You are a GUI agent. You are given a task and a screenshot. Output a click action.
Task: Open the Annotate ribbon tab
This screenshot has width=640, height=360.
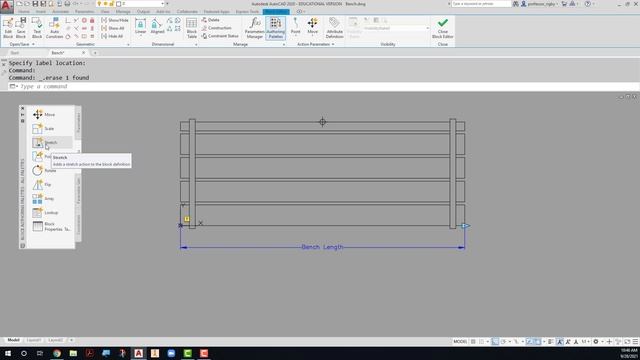(x=60, y=12)
